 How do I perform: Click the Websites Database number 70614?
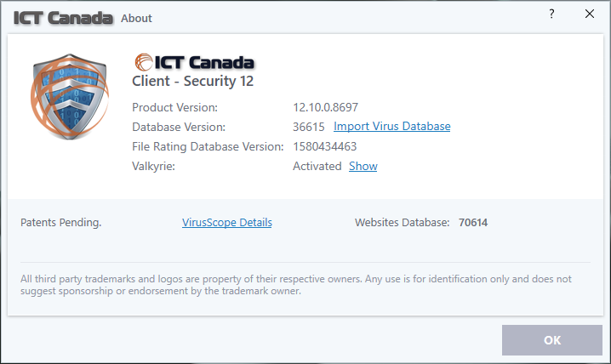point(473,223)
